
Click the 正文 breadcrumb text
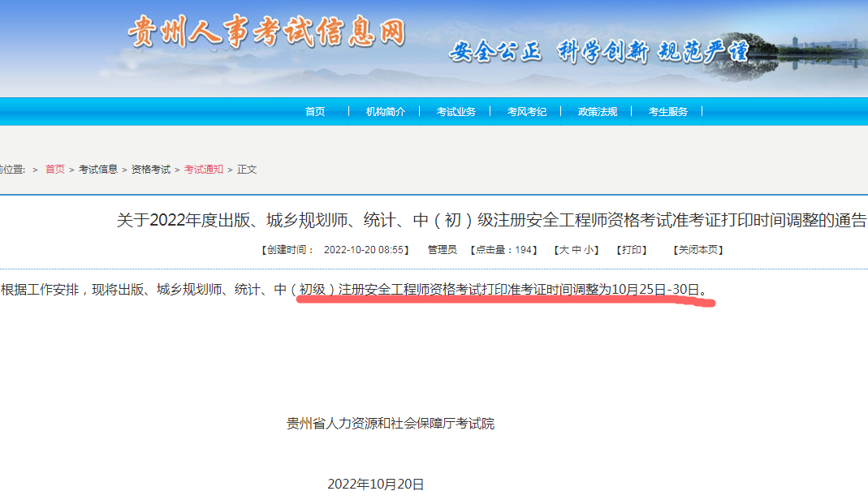(x=247, y=170)
